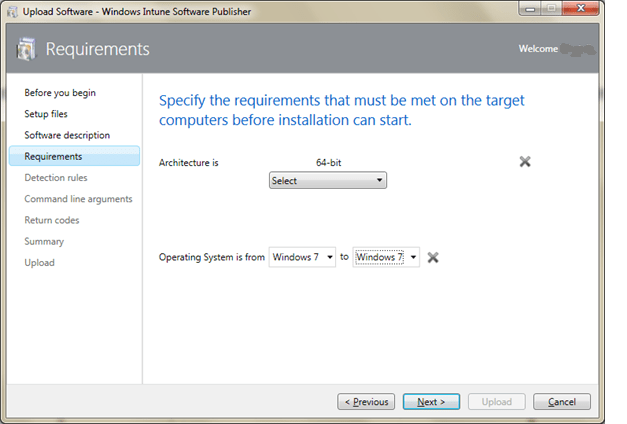Click the Summary step in the sidebar
This screenshot has height=424, width=627.
point(44,241)
